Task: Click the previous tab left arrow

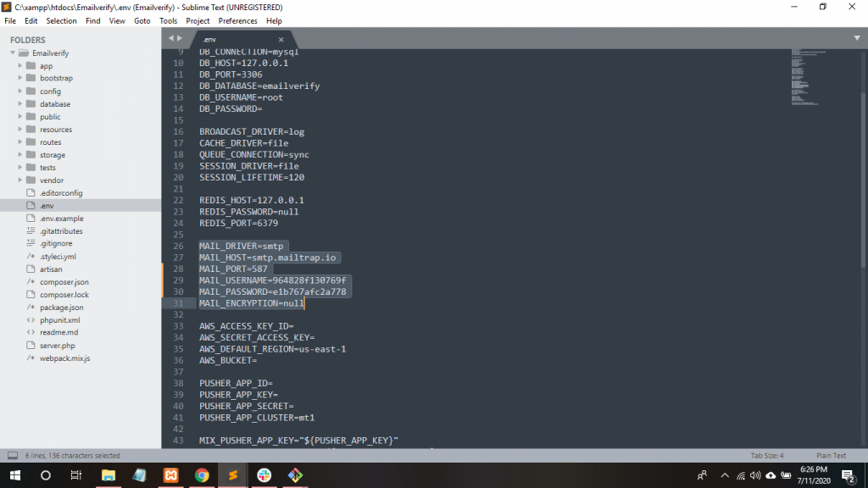Action: (x=170, y=38)
